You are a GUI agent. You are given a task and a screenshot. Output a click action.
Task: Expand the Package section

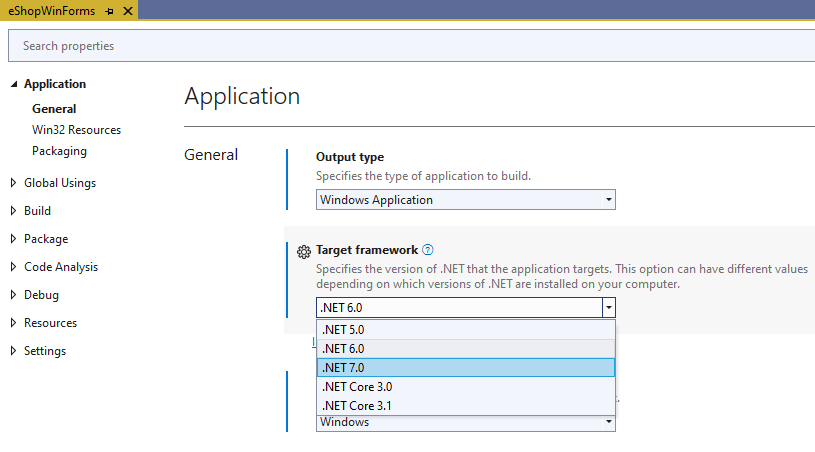tap(14, 238)
